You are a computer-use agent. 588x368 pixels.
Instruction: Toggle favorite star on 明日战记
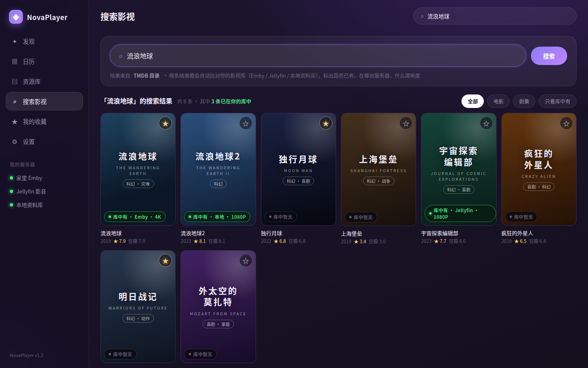(x=165, y=261)
